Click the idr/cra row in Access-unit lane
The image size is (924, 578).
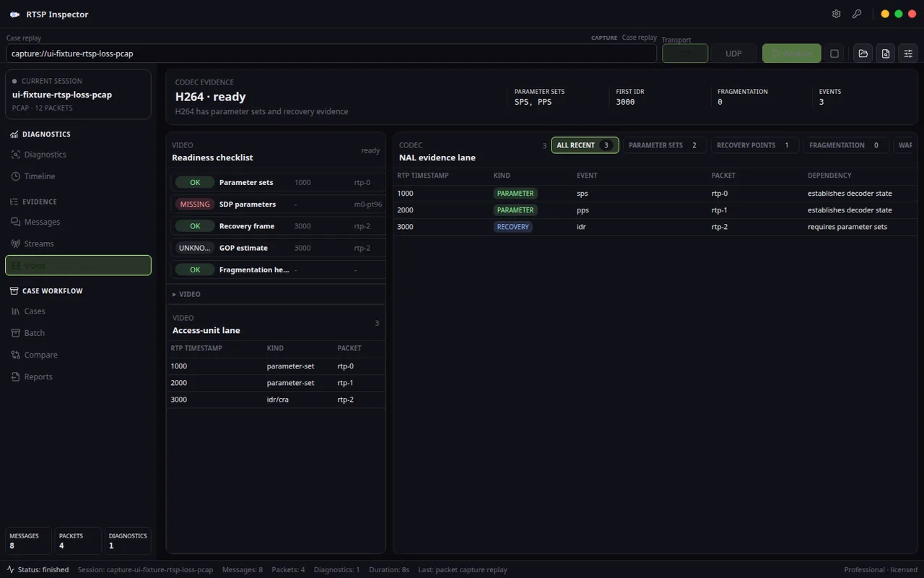(276, 400)
